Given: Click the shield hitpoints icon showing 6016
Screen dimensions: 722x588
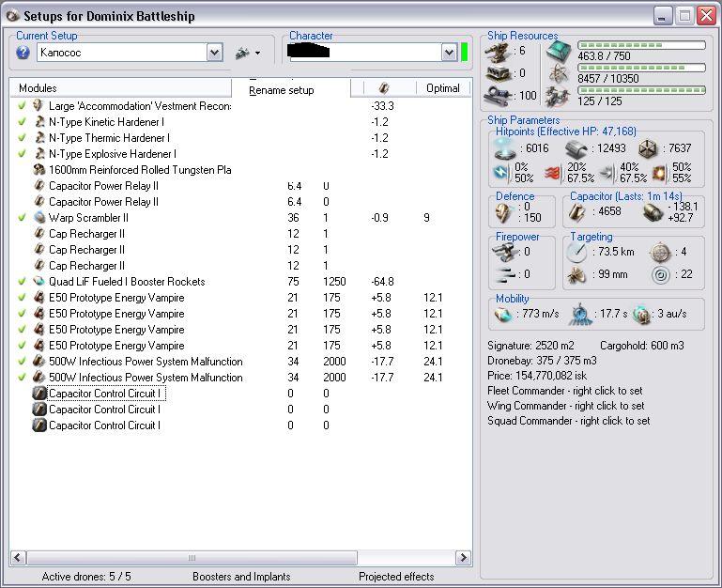Looking at the screenshot, I should click(504, 147).
